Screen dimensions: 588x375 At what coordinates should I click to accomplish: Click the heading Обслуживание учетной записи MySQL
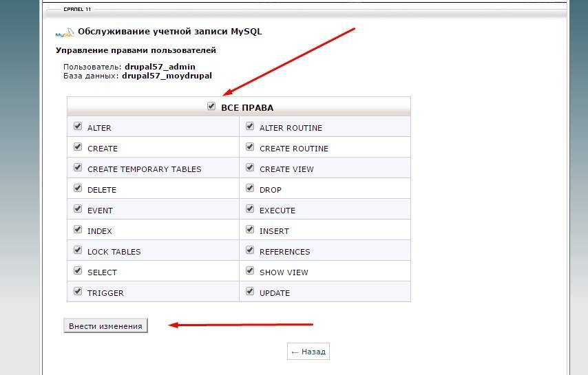click(x=170, y=32)
